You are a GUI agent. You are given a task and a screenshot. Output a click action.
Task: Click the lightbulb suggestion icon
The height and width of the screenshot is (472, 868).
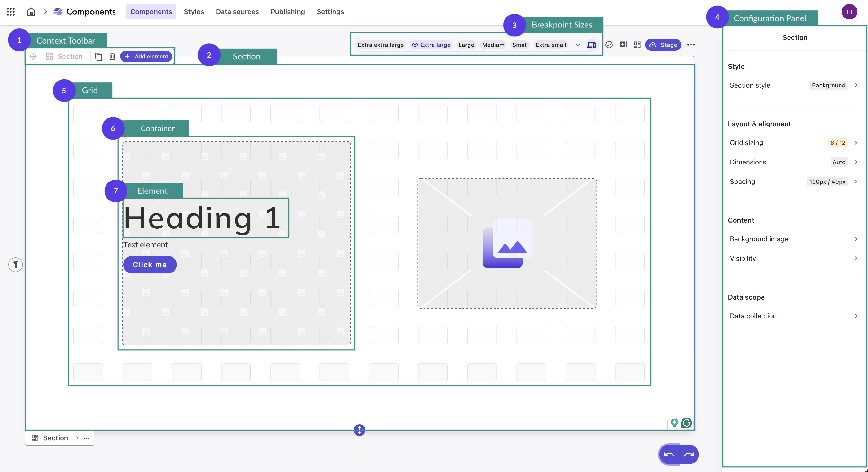tap(674, 423)
